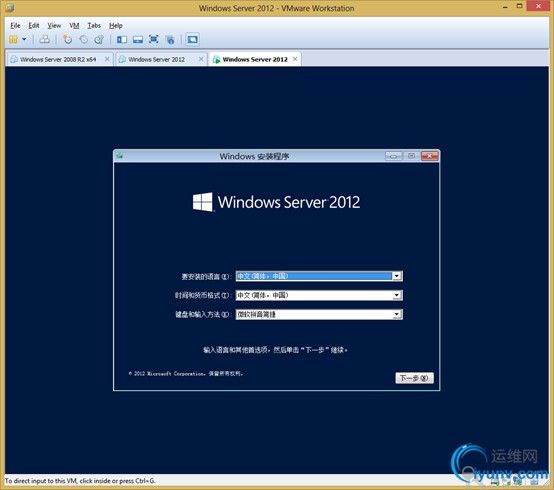
Task: Expand the 要安装的语言 language dropdown
Action: click(397, 276)
